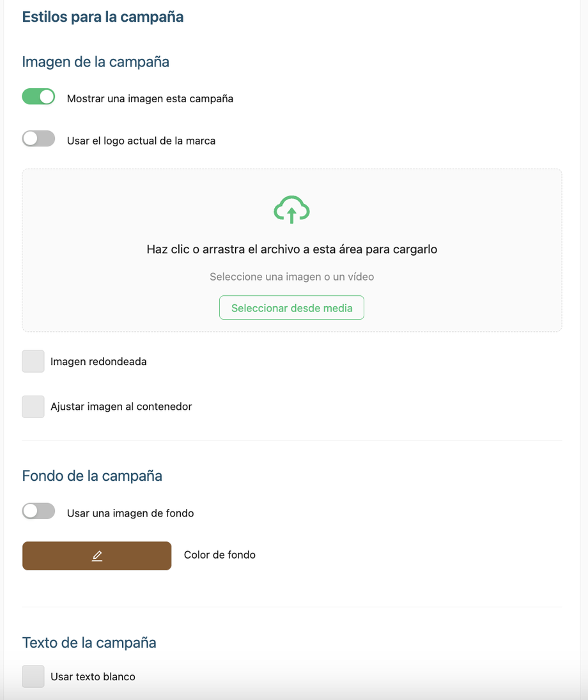Tick the 'Ajustar imagen al contenedor' checkbox
Screen dimensions: 588x700
33,407
